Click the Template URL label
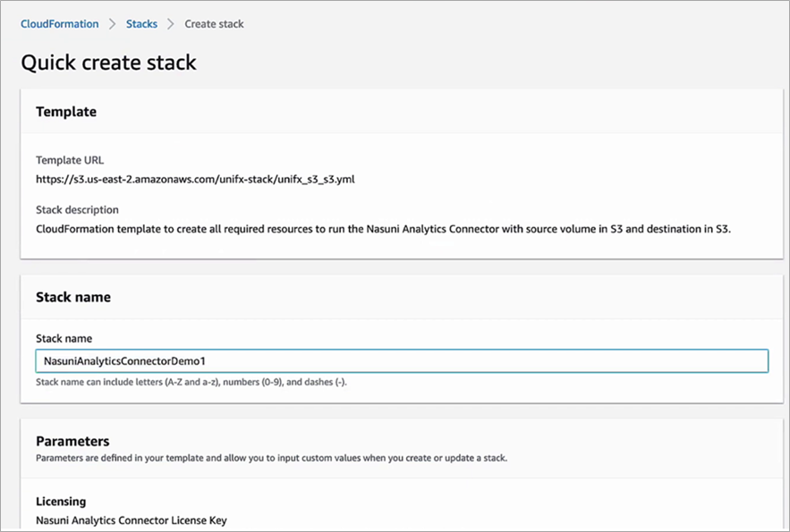Screen dimensions: 790x532 tap(70, 159)
